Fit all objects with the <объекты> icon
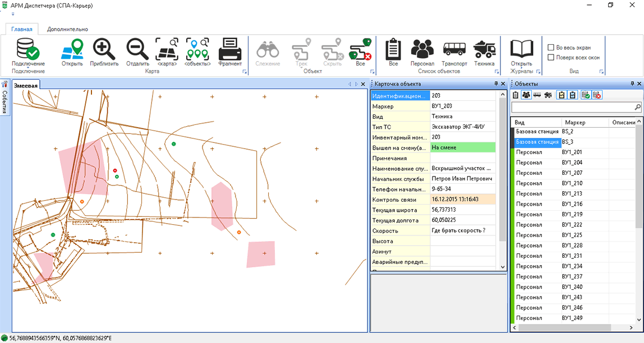 pos(197,49)
